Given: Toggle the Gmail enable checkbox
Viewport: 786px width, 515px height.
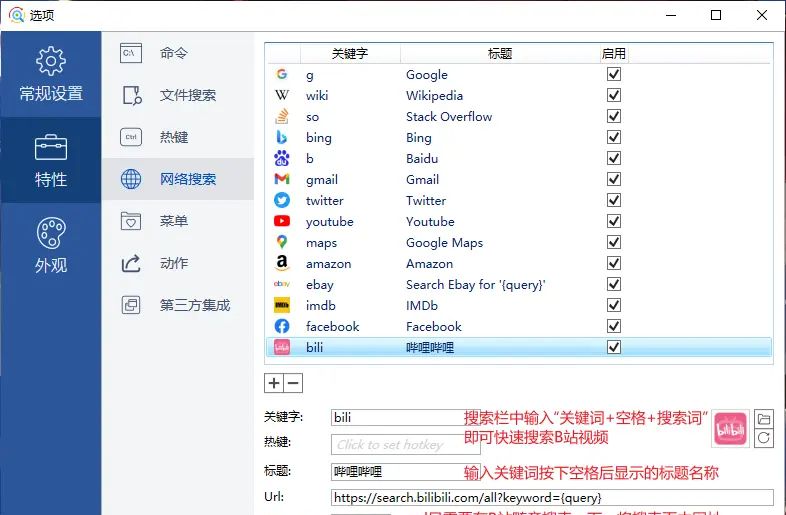Looking at the screenshot, I should pos(614,179).
